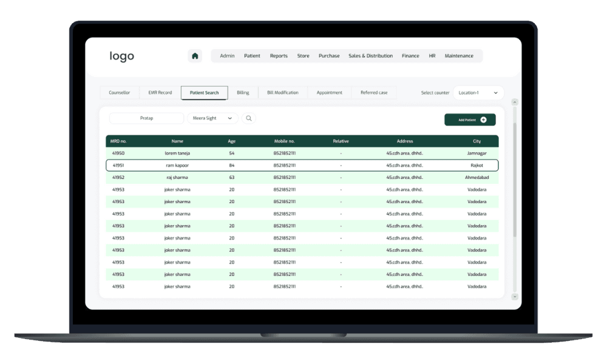Open the Reports menu
Image resolution: width=607 pixels, height=364 pixels.
tap(279, 56)
